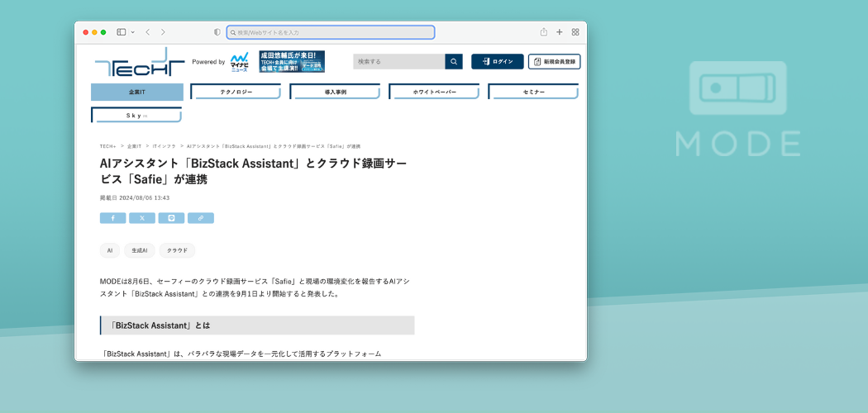The image size is (868, 413).
Task: Open a new tab with plus icon
Action: click(560, 32)
